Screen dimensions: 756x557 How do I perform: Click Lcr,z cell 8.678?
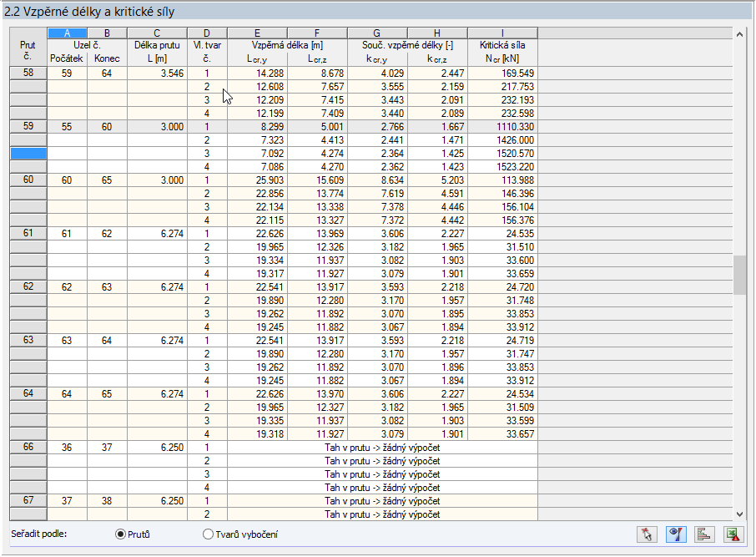[317, 73]
